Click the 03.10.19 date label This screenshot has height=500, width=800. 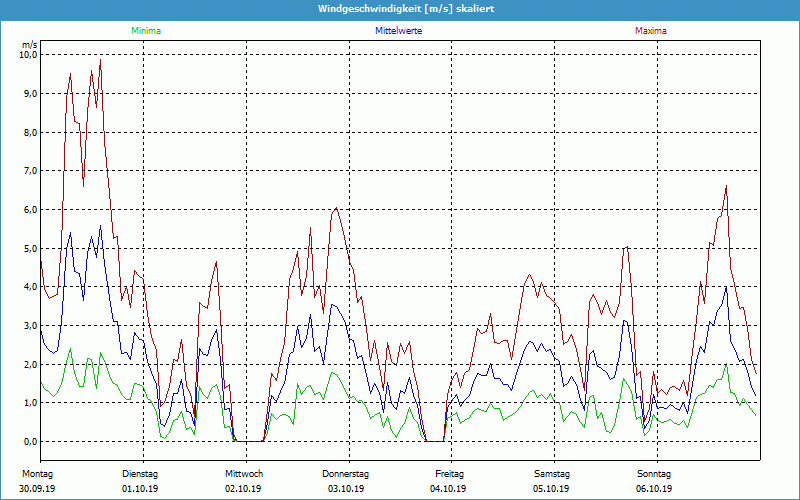click(346, 489)
